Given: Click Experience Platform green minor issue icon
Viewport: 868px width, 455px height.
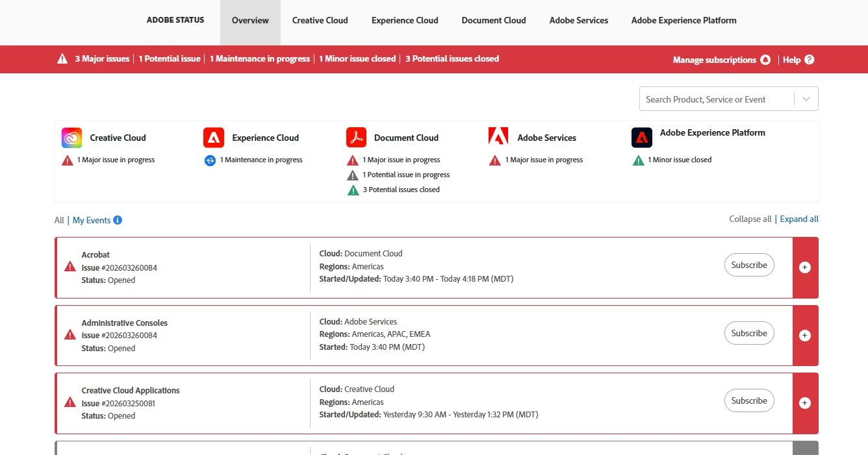Looking at the screenshot, I should coord(639,160).
